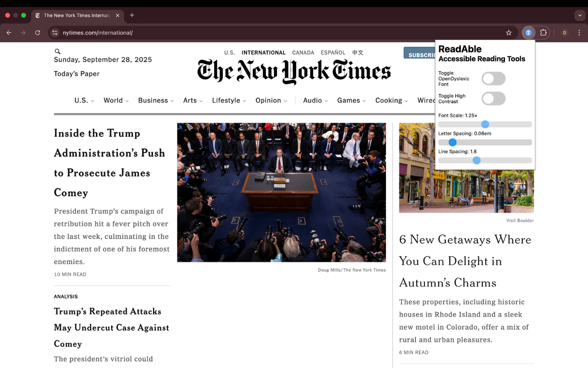Open Today's Paper link
Image resolution: width=588 pixels, height=368 pixels.
coord(77,74)
